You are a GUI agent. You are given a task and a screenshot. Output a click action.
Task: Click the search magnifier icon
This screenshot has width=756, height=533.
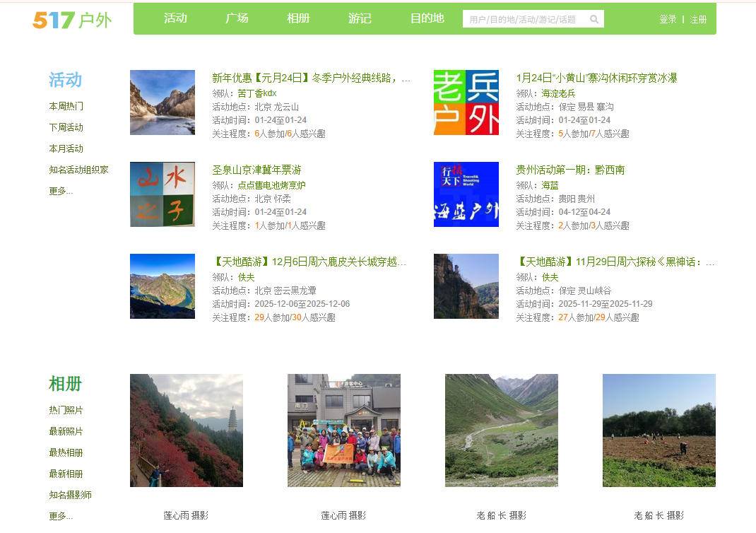point(594,18)
